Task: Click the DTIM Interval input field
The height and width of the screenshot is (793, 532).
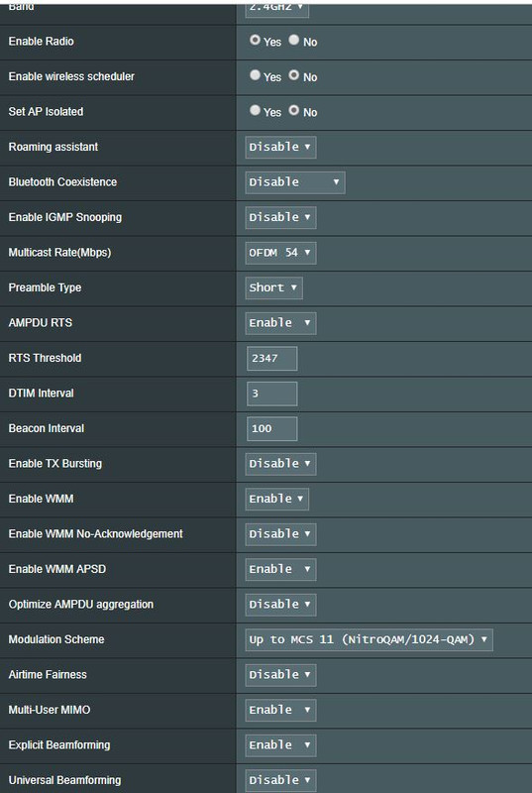Action: click(271, 394)
